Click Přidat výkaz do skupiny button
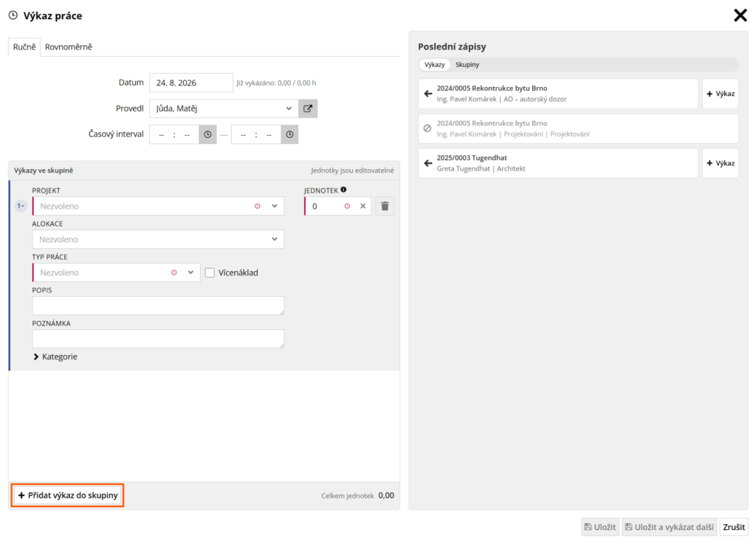Image resolution: width=756 pixels, height=544 pixels. tap(68, 495)
